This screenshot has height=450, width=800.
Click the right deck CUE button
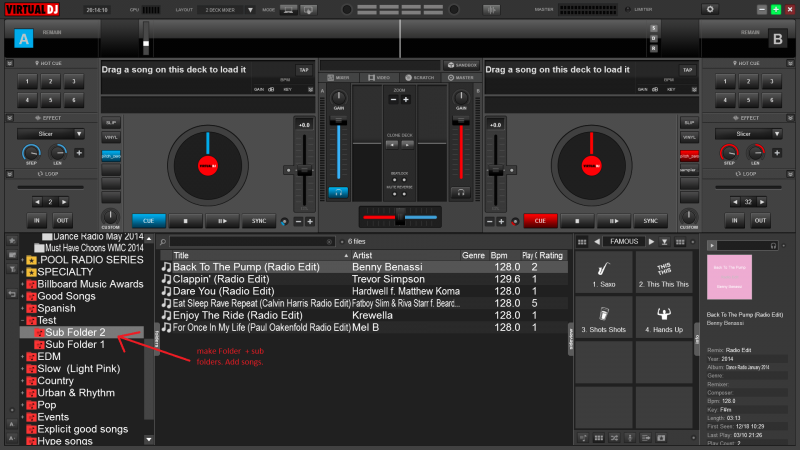[540, 221]
